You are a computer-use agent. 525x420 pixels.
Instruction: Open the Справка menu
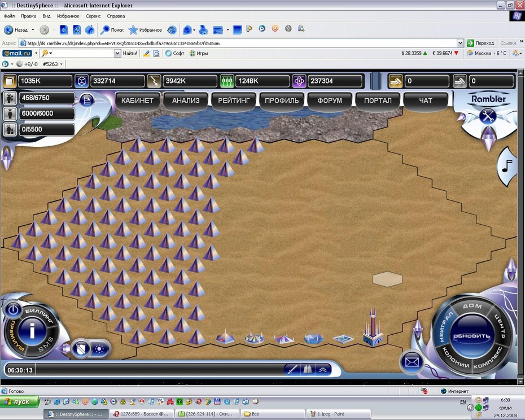pos(116,16)
